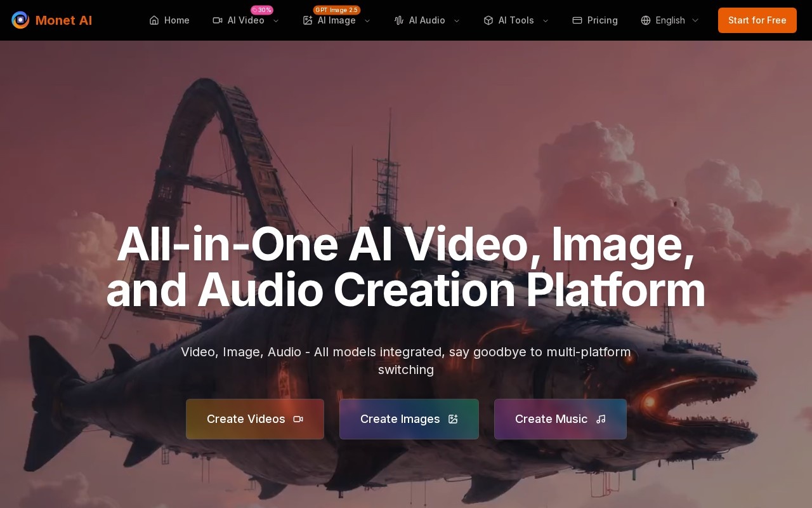Click the GPT Image 2.5 badge
This screenshot has width=812, height=508.
pos(337,10)
